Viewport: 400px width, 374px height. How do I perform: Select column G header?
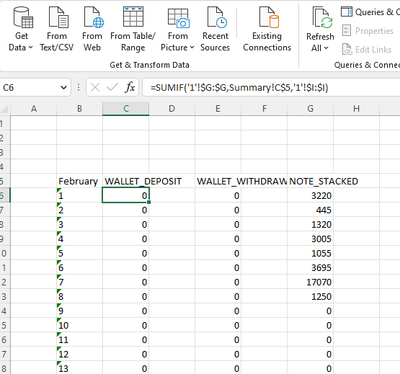tap(310, 109)
